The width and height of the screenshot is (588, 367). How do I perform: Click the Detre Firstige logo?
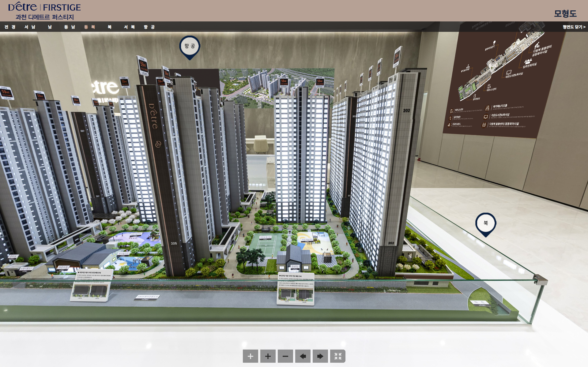pos(44,7)
